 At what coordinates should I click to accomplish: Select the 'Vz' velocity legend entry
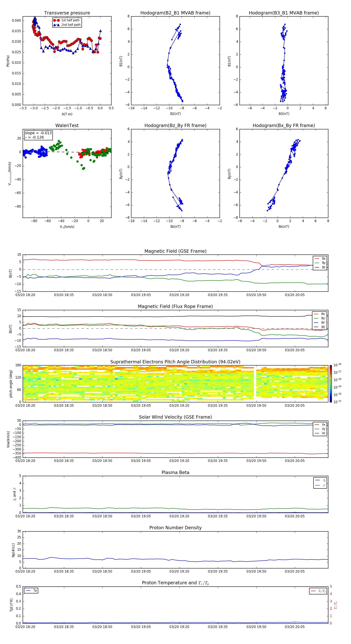320,433
